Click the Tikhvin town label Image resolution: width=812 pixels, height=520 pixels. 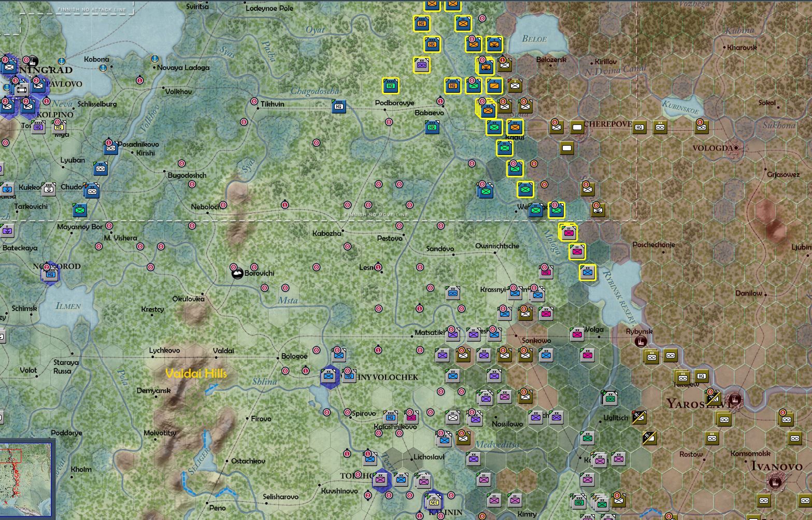[x=273, y=104]
